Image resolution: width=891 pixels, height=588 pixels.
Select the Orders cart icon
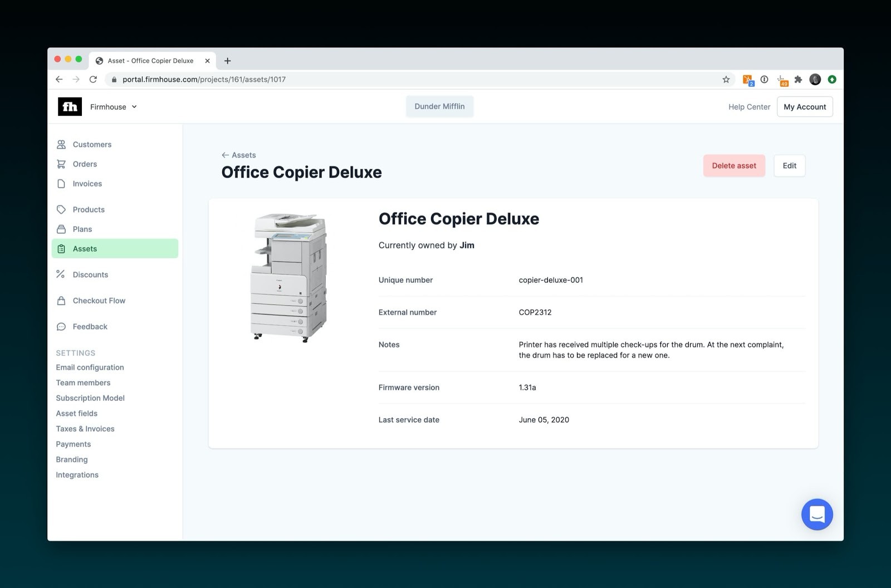[x=61, y=164]
